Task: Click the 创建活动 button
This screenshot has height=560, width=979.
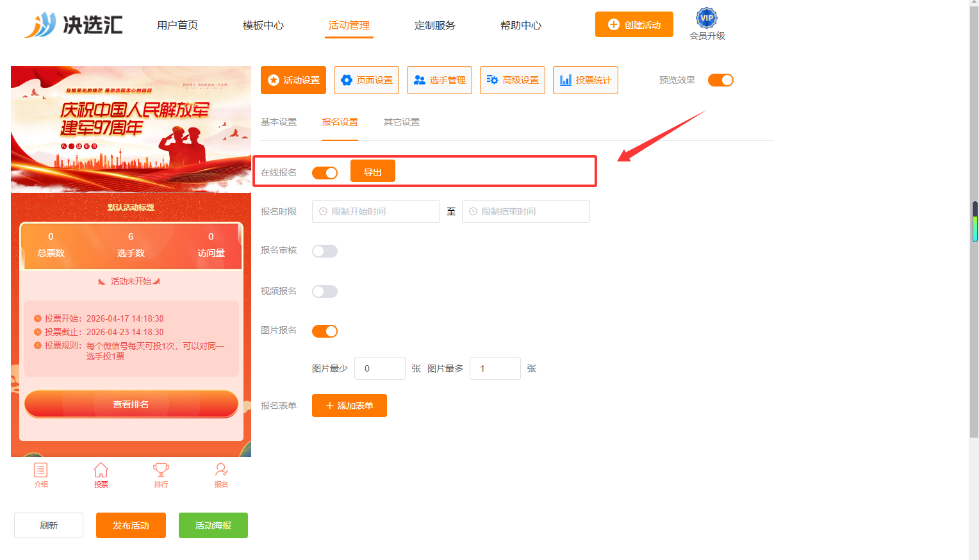Action: point(634,24)
